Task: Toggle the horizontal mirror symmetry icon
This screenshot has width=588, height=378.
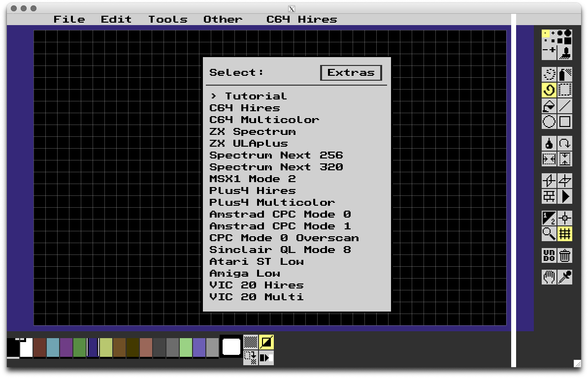Action: [565, 180]
